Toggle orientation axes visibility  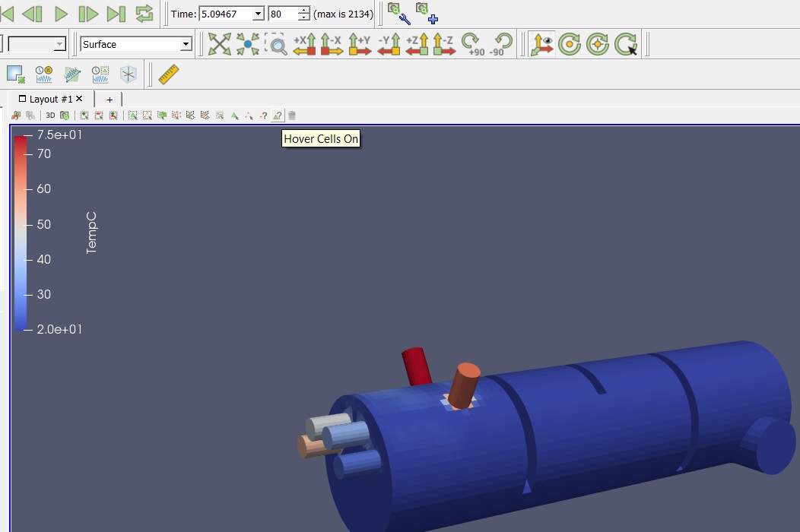(x=541, y=44)
